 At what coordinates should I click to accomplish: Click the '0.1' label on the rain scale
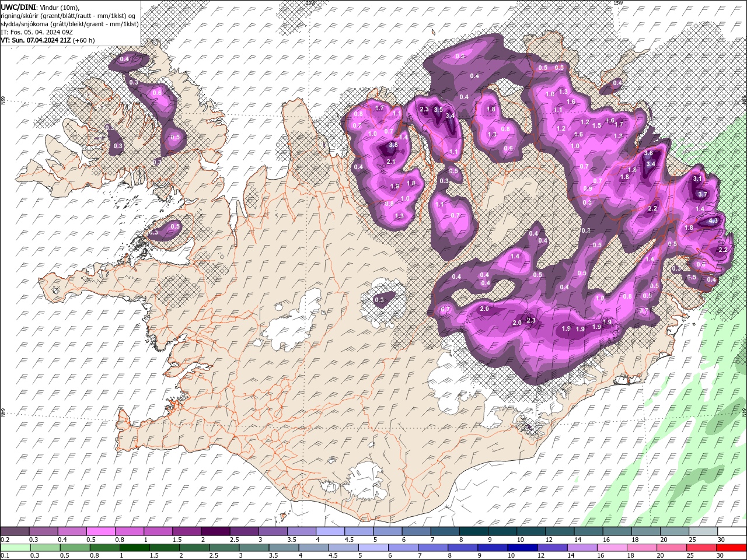pyautogui.click(x=5, y=556)
